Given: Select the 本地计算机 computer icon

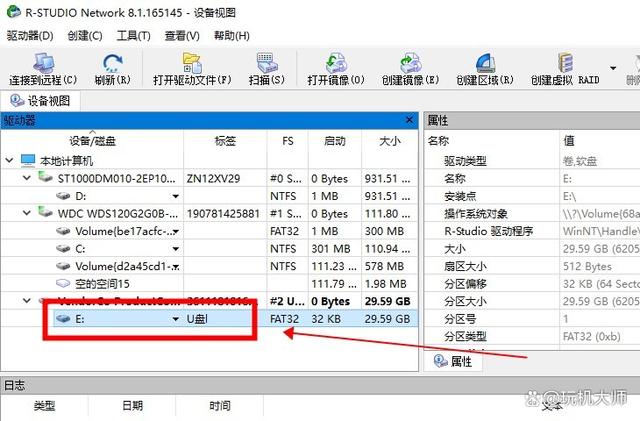Looking at the screenshot, I should [x=28, y=160].
